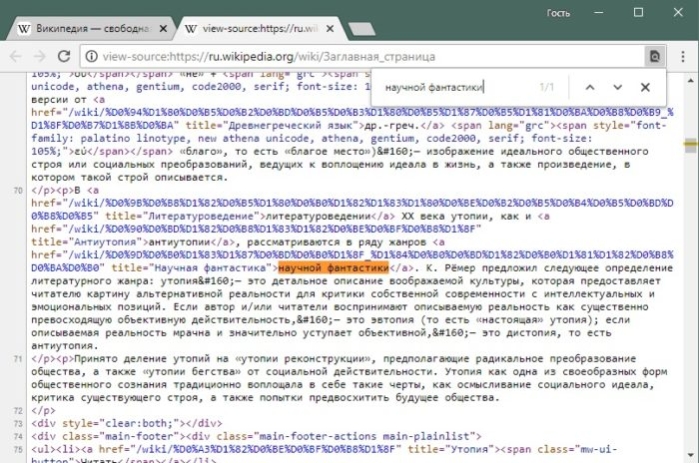This screenshot has height=463, width=699.
Task: Click the clear:both div line
Action: click(x=127, y=423)
